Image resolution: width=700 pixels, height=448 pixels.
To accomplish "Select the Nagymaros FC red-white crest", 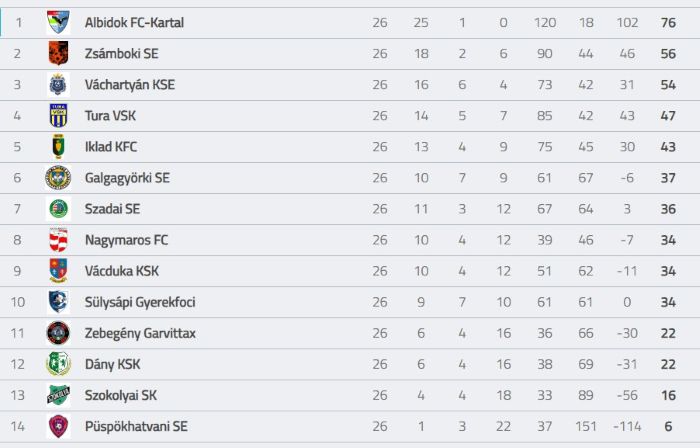I will coord(58,240).
